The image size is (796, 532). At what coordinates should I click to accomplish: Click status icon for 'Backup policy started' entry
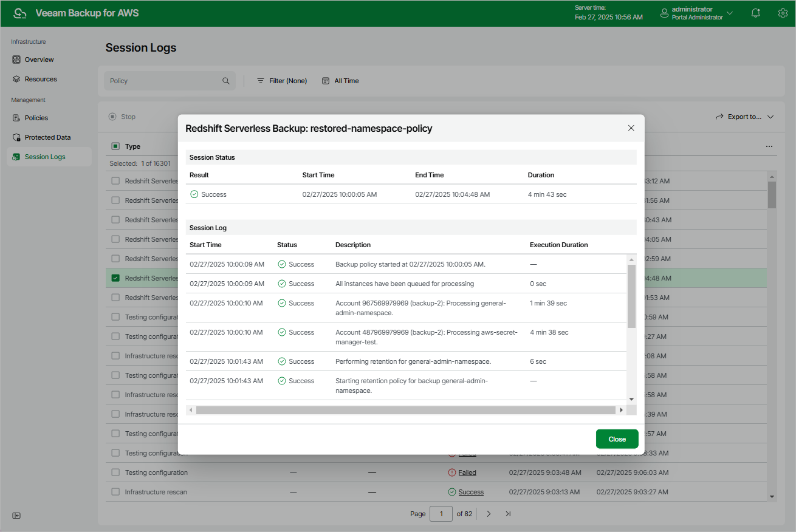(x=282, y=264)
